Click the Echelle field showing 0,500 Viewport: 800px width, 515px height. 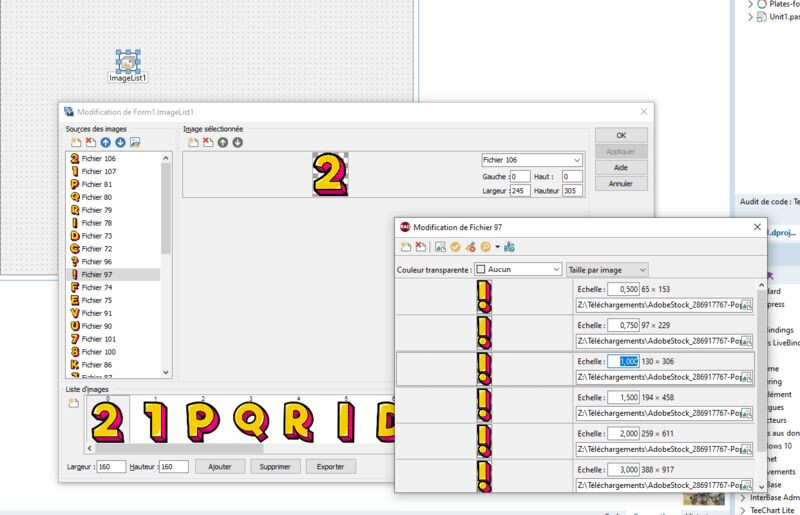[623, 289]
